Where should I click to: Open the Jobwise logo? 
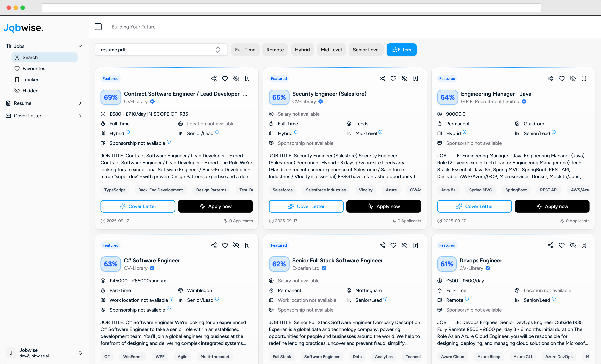click(x=23, y=28)
